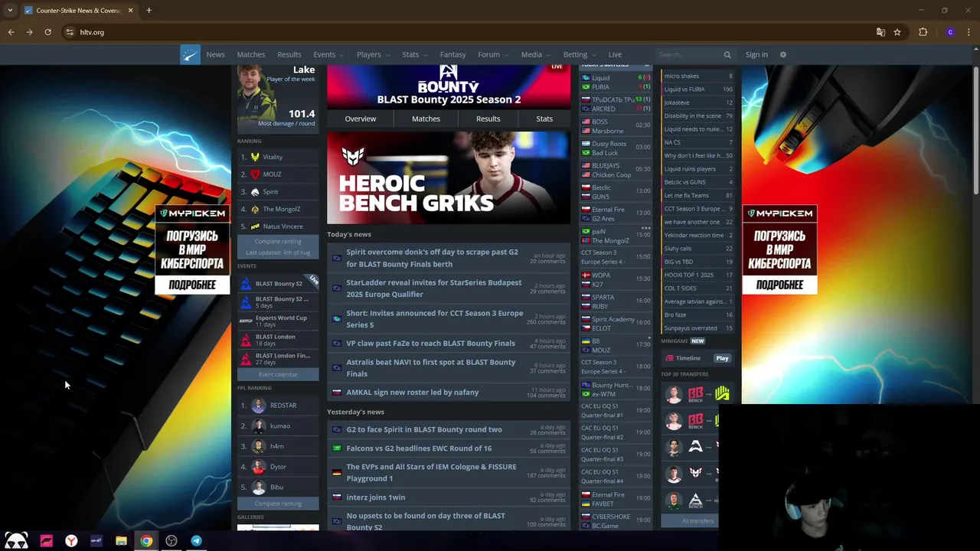Click the Sign in link
The width and height of the screenshot is (980, 551).
click(x=756, y=54)
